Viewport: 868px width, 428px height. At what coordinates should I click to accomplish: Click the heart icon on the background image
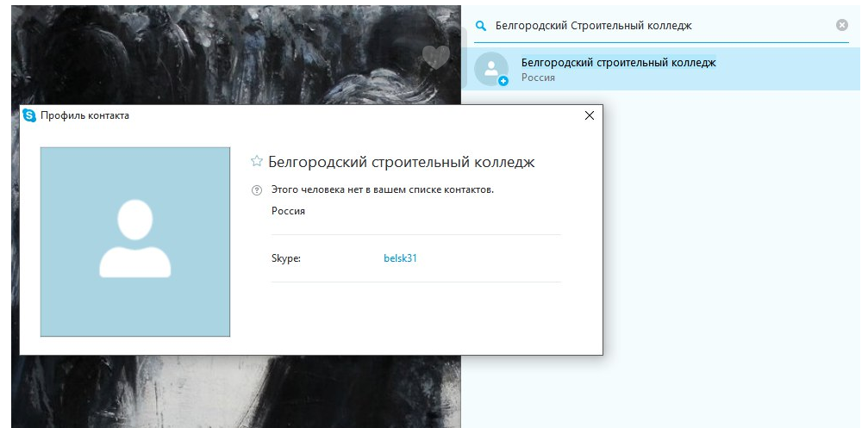click(436, 58)
